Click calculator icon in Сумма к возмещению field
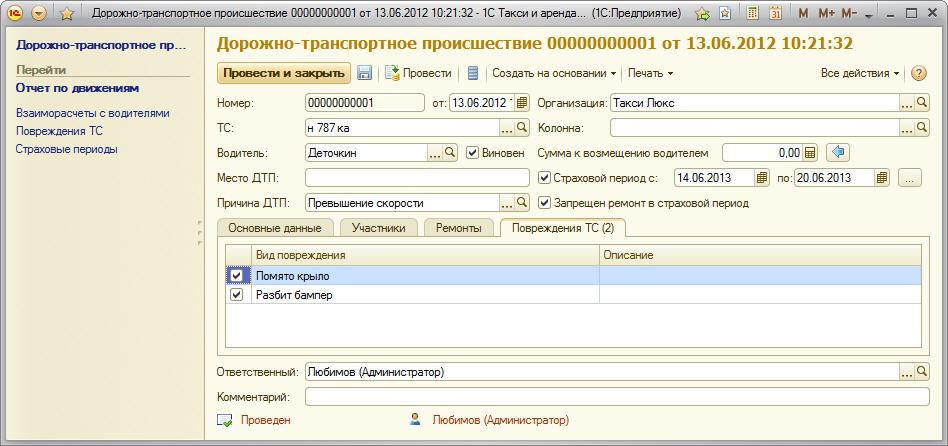 (810, 153)
